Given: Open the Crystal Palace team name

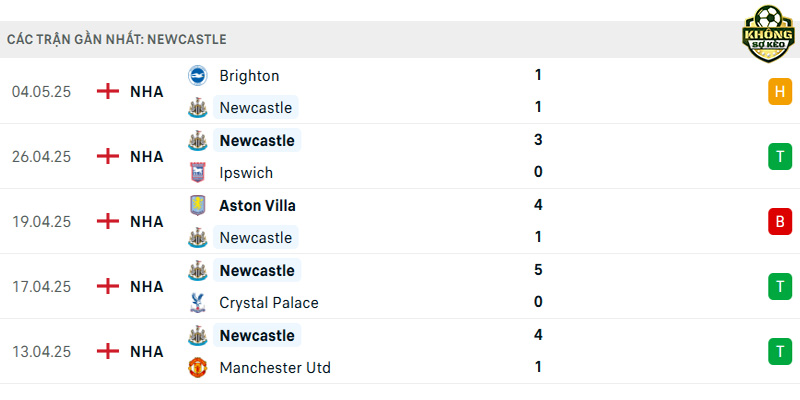Looking at the screenshot, I should pos(269,303).
